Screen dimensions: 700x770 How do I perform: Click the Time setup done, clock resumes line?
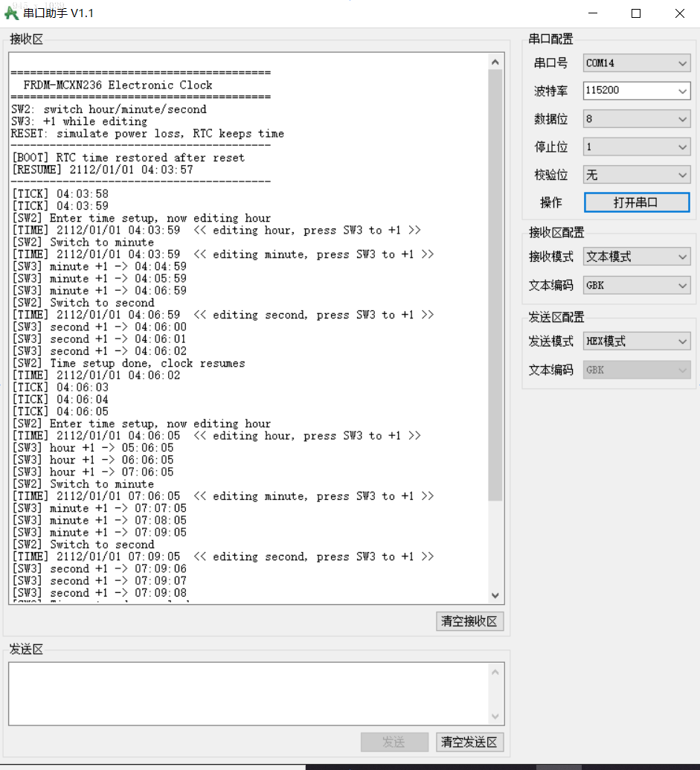click(x=128, y=363)
